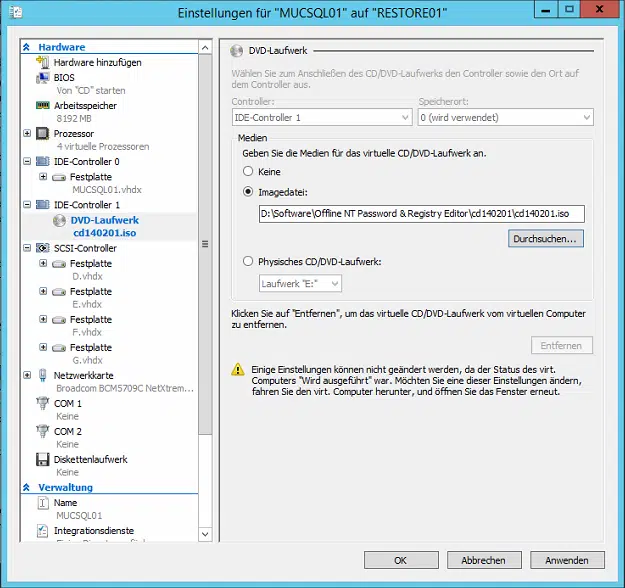The width and height of the screenshot is (625, 588).
Task: Collapse the SCSI-Controller tree node
Action: pos(27,248)
